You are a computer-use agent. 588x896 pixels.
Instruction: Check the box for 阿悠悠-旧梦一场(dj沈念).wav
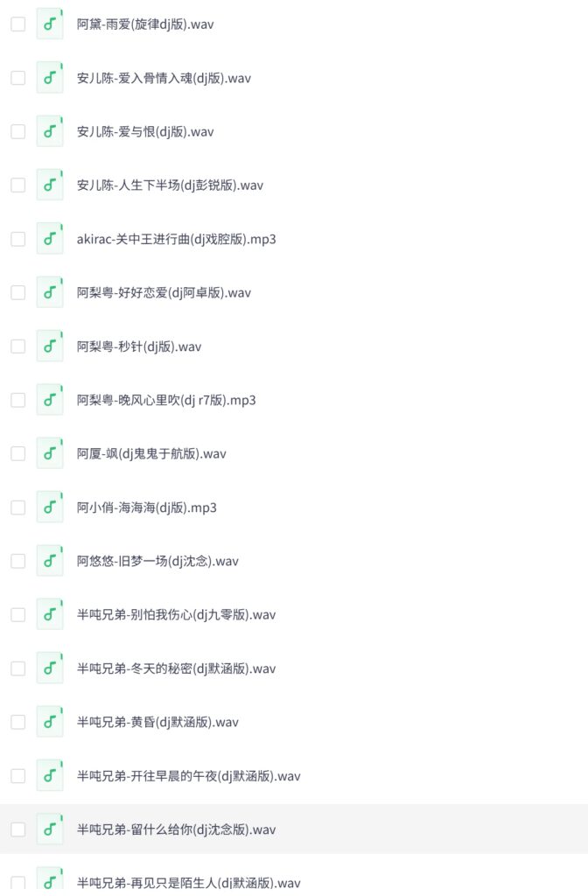[x=17, y=561]
